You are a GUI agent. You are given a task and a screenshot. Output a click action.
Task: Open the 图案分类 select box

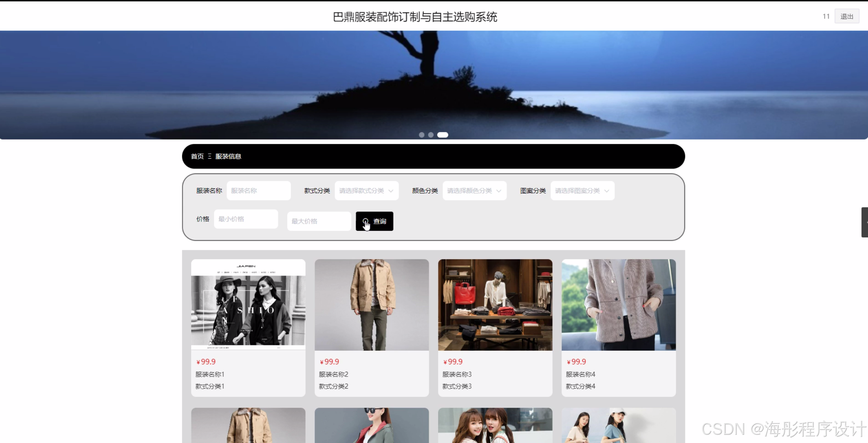click(x=582, y=191)
